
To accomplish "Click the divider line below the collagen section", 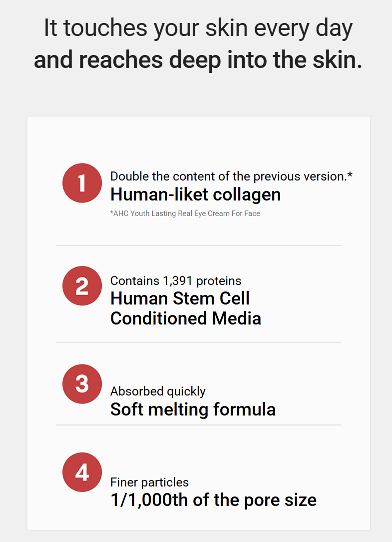I will tap(199, 246).
